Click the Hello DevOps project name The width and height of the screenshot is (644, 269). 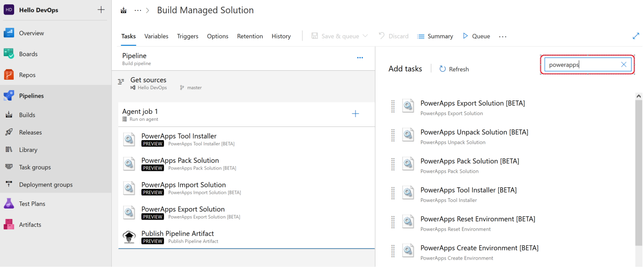[39, 10]
